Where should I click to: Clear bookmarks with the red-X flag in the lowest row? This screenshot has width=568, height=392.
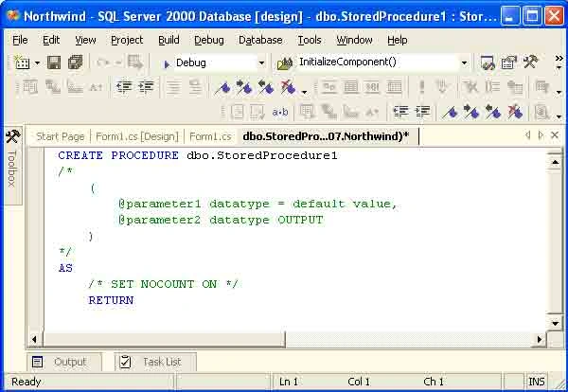515,113
